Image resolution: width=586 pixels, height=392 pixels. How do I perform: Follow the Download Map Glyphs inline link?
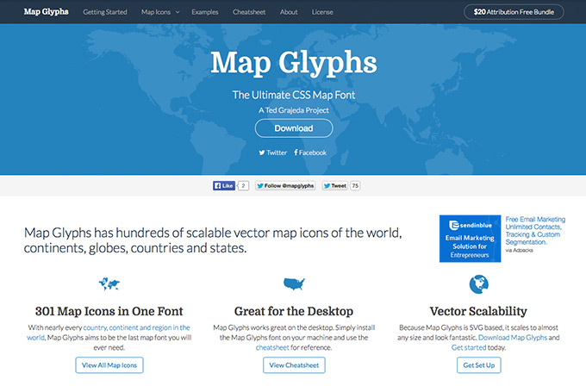coord(513,338)
